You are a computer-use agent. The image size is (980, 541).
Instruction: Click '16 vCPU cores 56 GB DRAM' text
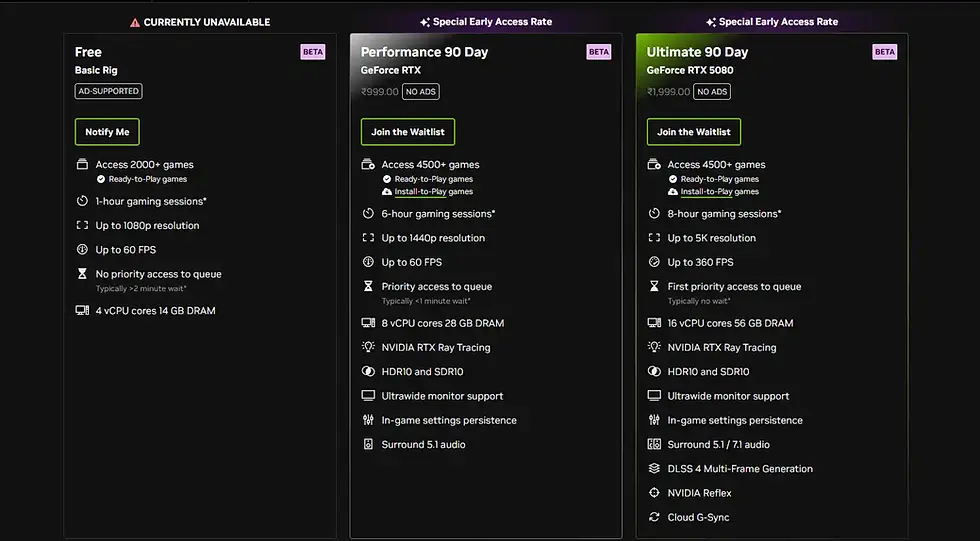[x=730, y=323]
